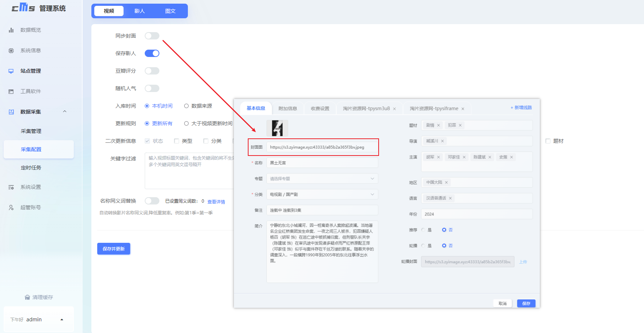Click the 名称 field 黑土无言

[x=322, y=163]
